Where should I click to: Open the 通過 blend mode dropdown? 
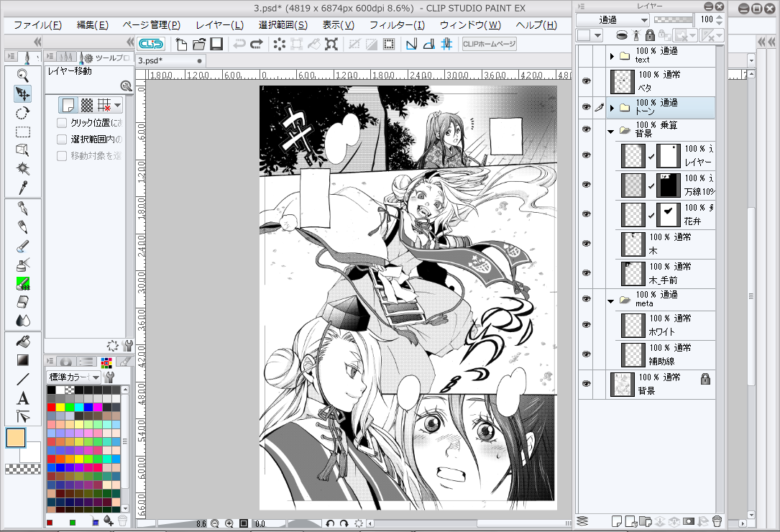pyautogui.click(x=612, y=20)
